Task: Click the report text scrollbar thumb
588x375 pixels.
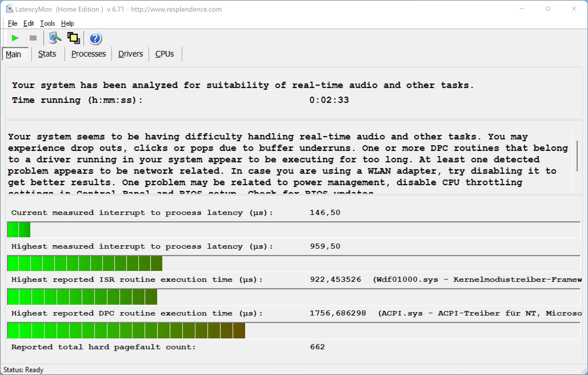Action: pos(577,156)
